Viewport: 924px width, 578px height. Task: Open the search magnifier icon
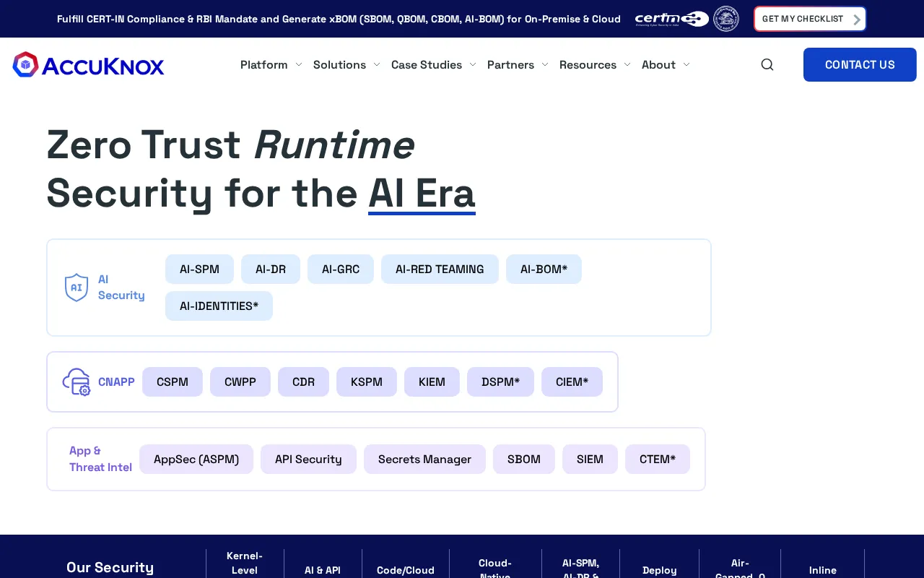click(x=767, y=64)
